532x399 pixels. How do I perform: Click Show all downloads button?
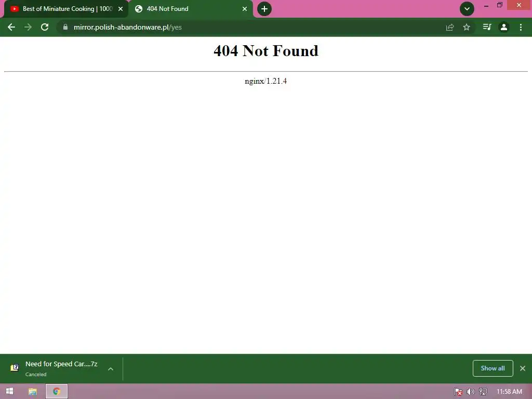[x=493, y=368]
